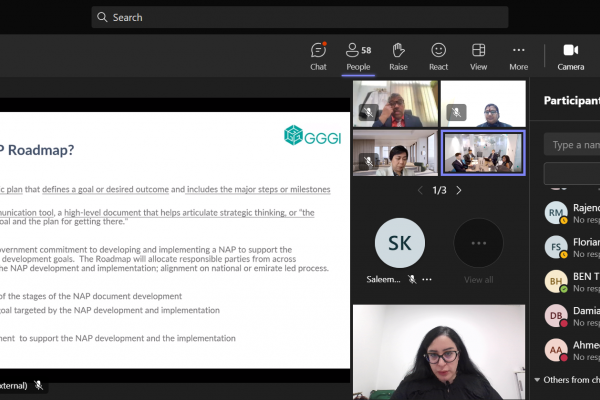Toggle the Camera on or off
The image size is (600, 400).
point(571,56)
